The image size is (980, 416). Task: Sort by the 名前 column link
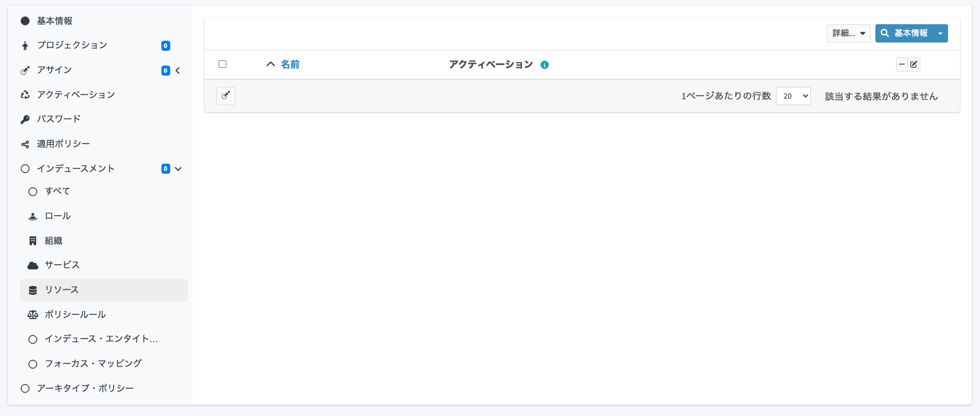[x=290, y=64]
